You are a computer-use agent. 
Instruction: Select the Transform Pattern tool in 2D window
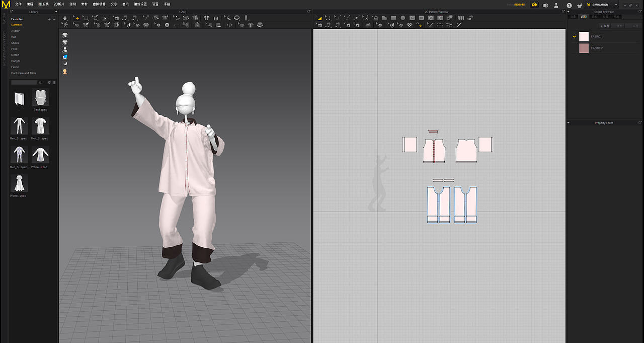320,18
